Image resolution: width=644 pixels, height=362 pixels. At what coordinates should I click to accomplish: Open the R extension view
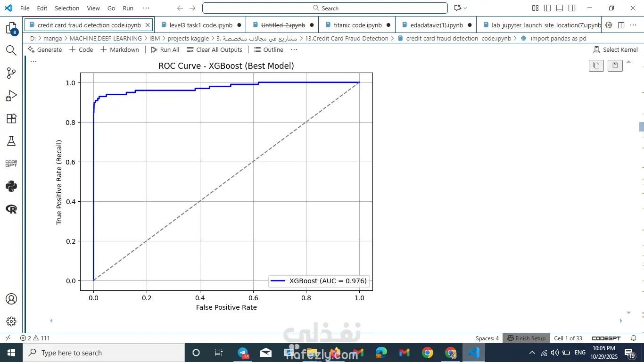tap(11, 209)
